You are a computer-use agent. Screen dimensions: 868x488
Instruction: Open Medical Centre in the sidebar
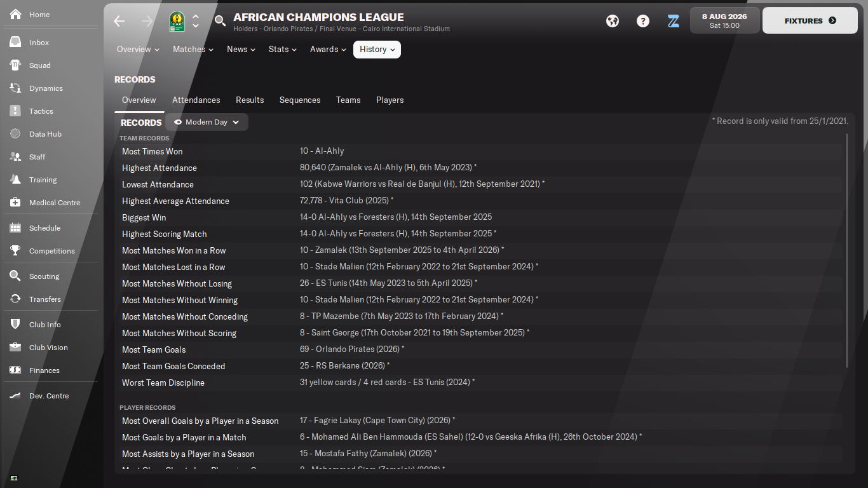[54, 203]
